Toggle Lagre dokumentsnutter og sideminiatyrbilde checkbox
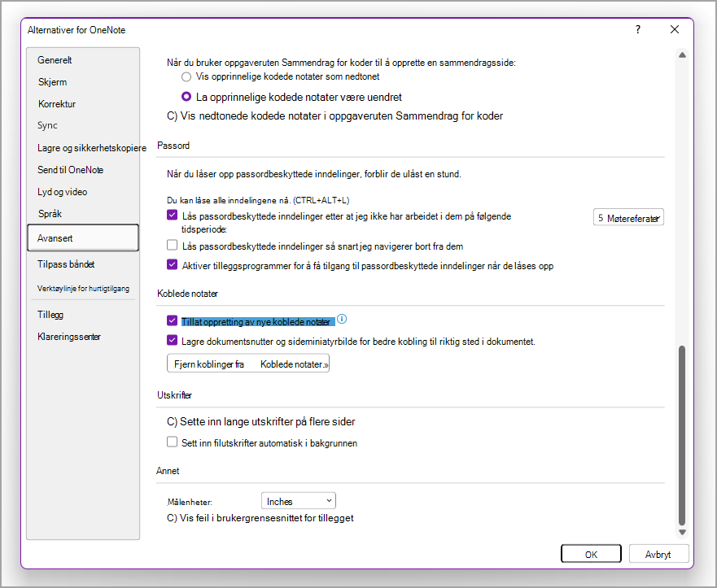 pos(172,341)
